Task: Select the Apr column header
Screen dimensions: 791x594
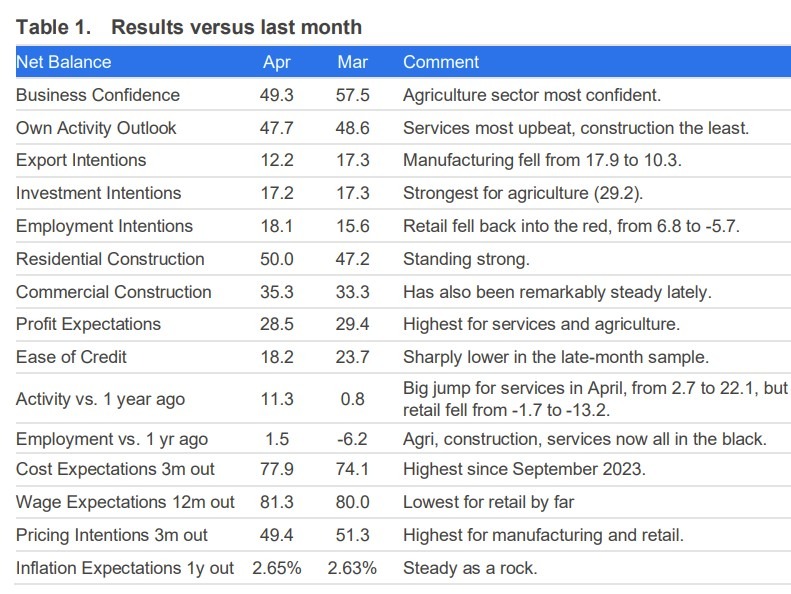Action: (x=277, y=62)
